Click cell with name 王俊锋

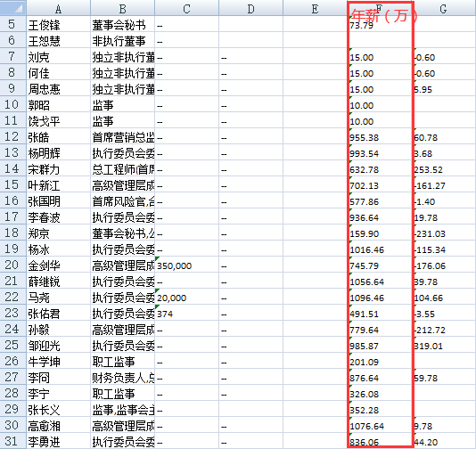58,24
